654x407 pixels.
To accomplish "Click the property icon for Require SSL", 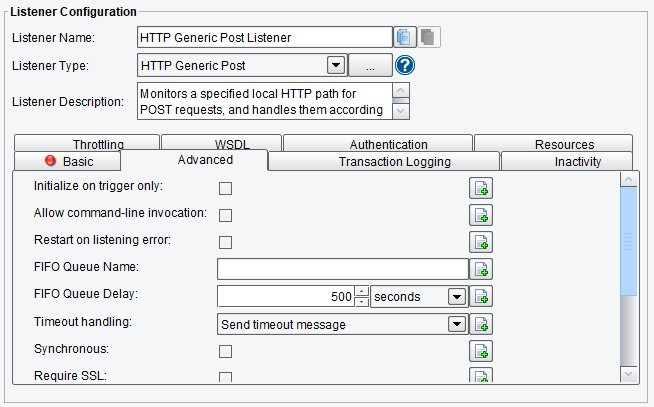I will [x=481, y=375].
